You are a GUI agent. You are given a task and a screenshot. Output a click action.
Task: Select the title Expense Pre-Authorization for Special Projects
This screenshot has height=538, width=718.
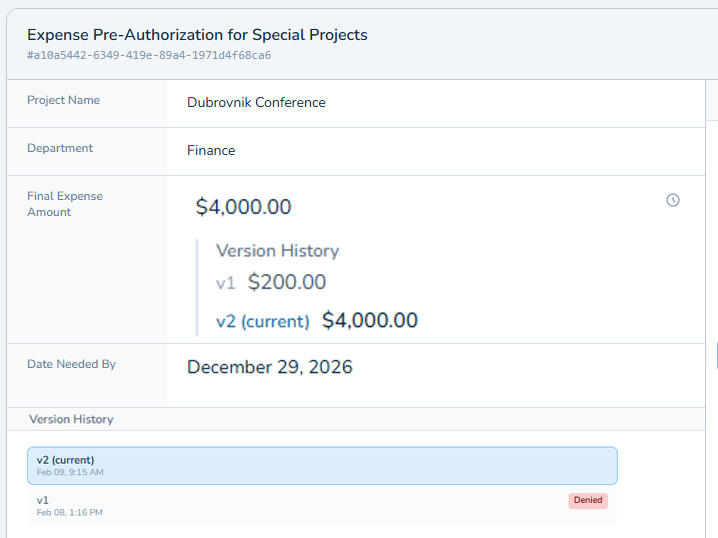point(197,35)
